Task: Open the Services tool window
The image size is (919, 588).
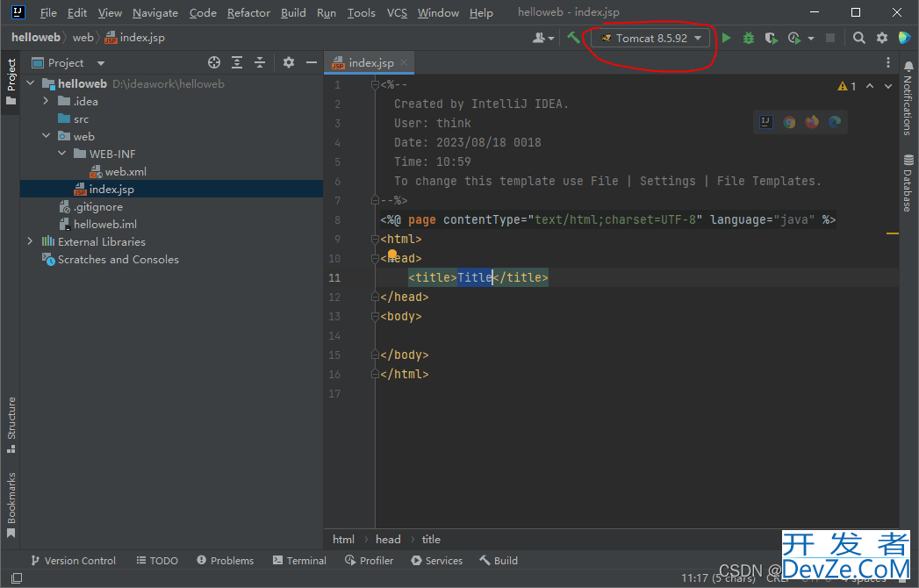Action: click(x=436, y=561)
